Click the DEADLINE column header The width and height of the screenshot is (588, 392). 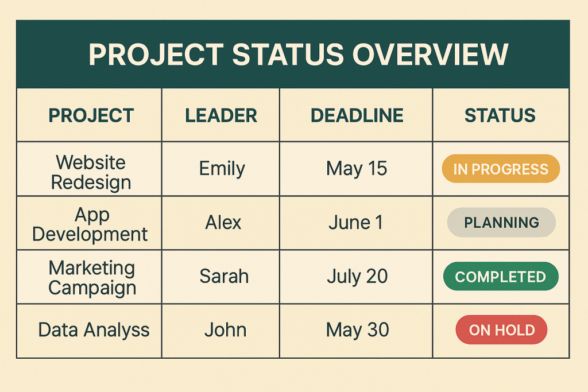(x=357, y=115)
